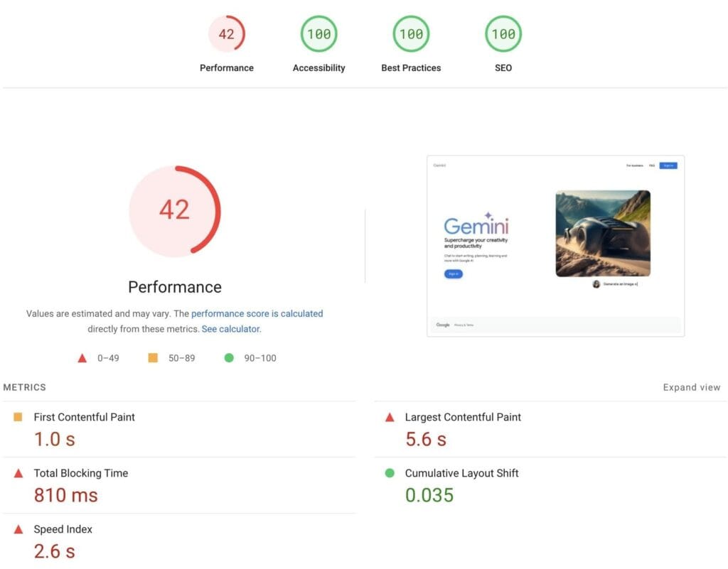728x569 pixels.
Task: Click the large 'Performance' title under the gauge
Action: point(175,287)
